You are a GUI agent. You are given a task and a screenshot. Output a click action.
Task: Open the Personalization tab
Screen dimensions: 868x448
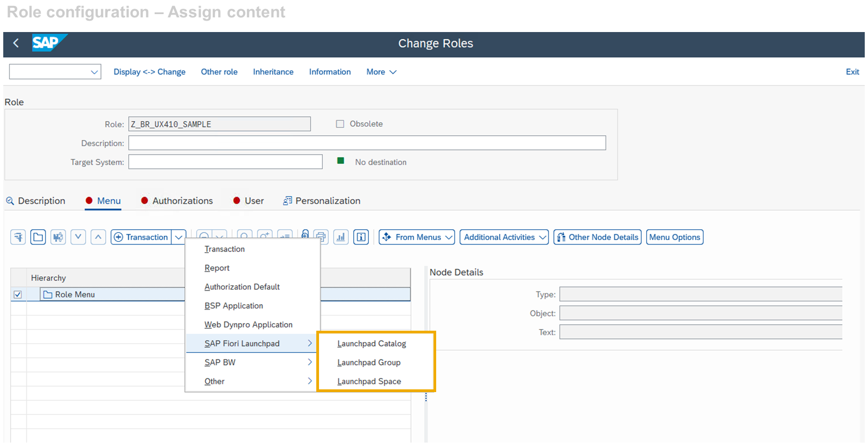322,201
